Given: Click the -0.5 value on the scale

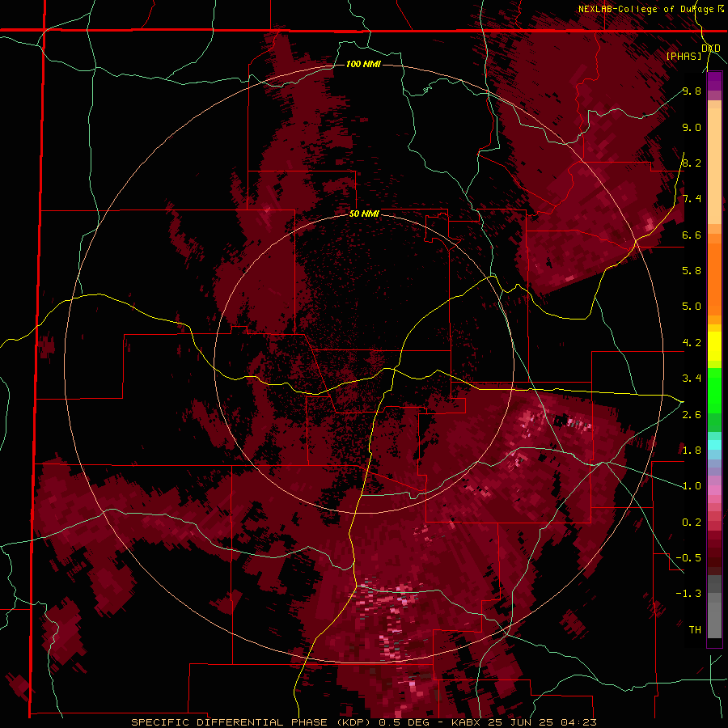Looking at the screenshot, I should (x=688, y=558).
